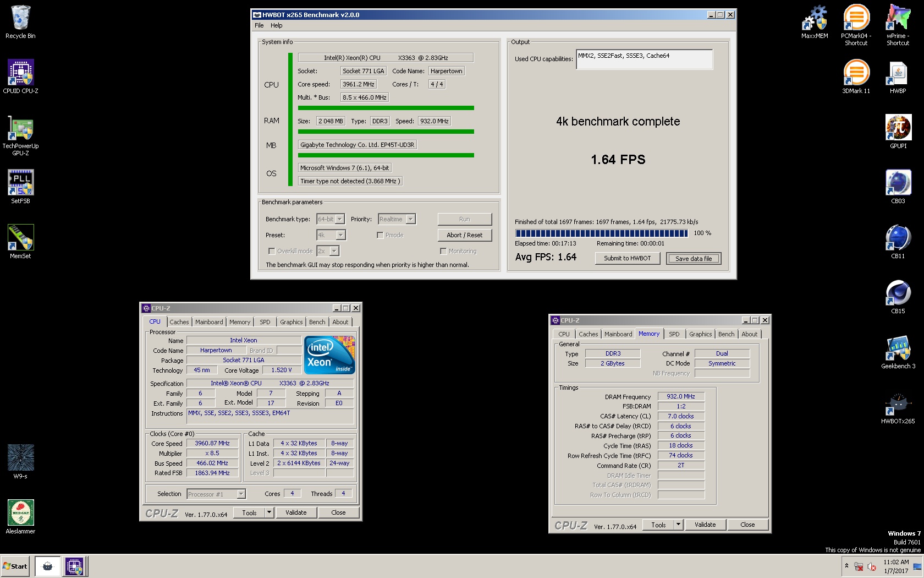Open Preset 4k dropdown
The width and height of the screenshot is (924, 578).
point(340,235)
